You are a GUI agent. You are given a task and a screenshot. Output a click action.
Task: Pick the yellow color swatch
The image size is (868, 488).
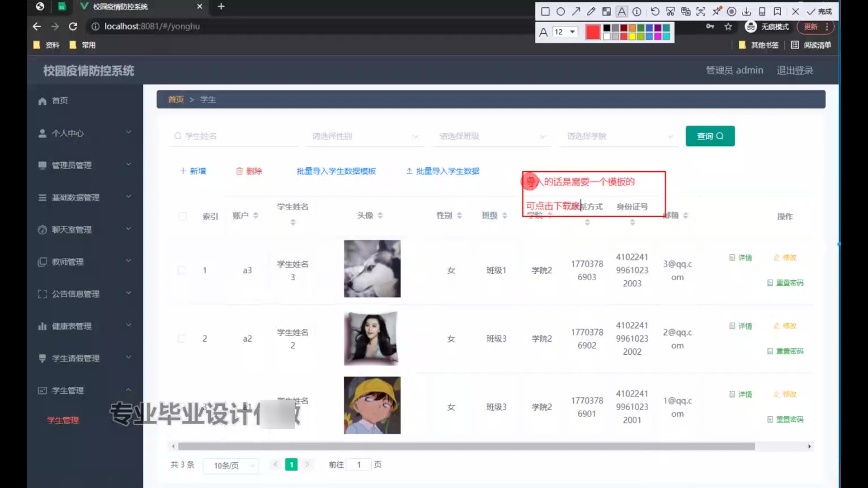coord(632,36)
